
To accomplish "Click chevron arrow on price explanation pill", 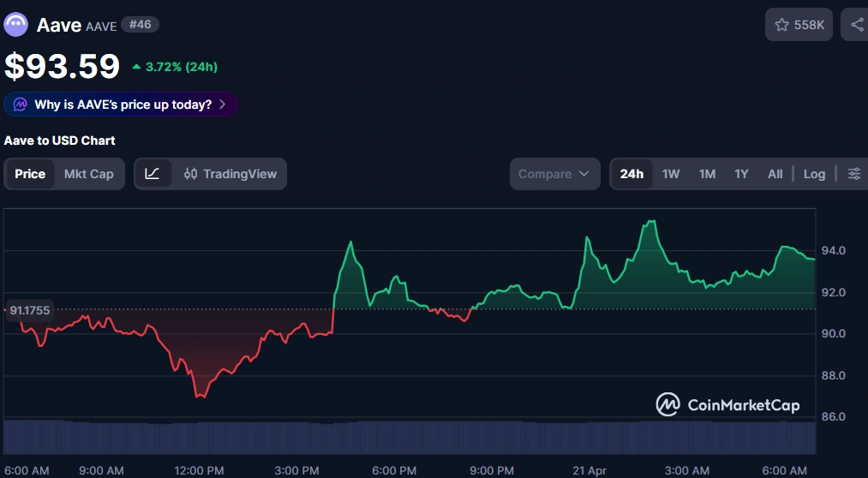I will [x=223, y=105].
